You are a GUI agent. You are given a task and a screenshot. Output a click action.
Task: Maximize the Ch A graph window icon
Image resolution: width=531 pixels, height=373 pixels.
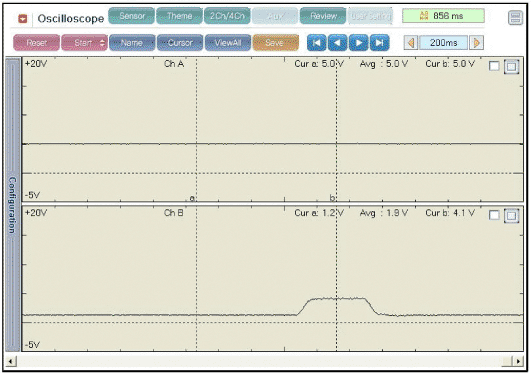click(x=511, y=66)
